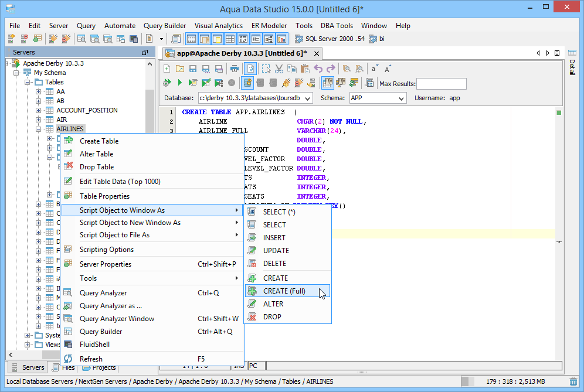Click the Open file folder icon in editor toolbar
This screenshot has height=392, width=584.
click(180, 69)
